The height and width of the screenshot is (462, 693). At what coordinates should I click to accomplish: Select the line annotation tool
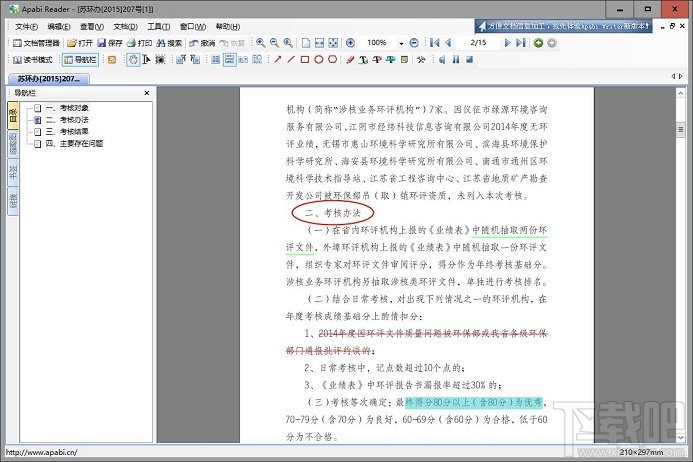click(291, 59)
